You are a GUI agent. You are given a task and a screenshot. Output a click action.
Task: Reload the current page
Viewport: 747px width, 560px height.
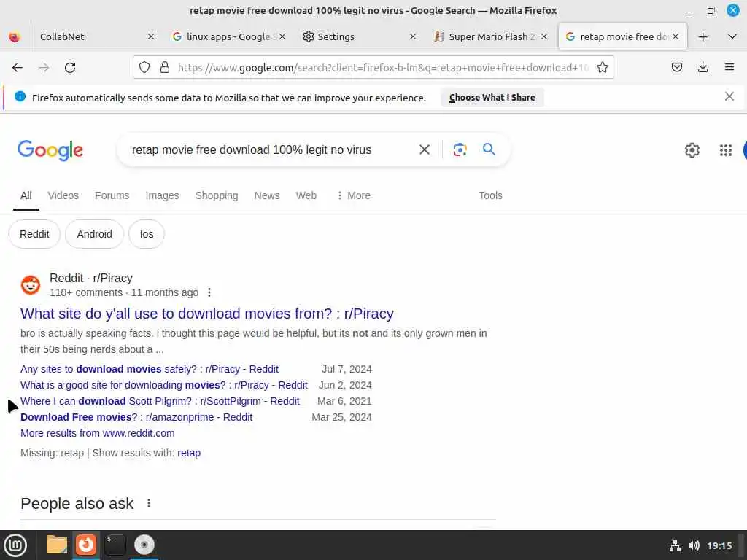tap(70, 68)
